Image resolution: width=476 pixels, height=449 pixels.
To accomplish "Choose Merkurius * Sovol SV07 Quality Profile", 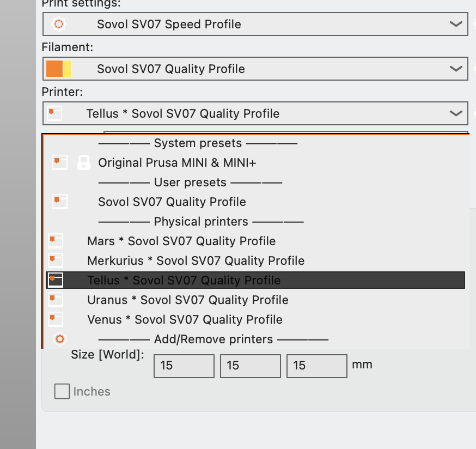I will [x=255, y=260].
